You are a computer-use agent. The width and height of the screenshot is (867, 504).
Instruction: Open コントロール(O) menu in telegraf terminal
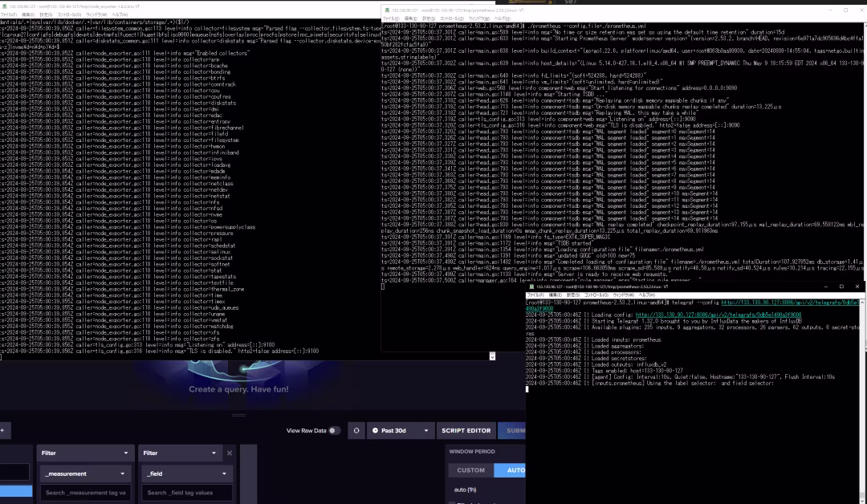(x=596, y=295)
